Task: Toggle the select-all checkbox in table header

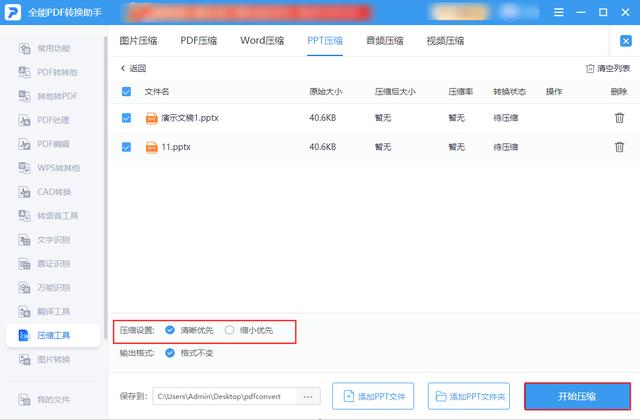Action: click(127, 91)
